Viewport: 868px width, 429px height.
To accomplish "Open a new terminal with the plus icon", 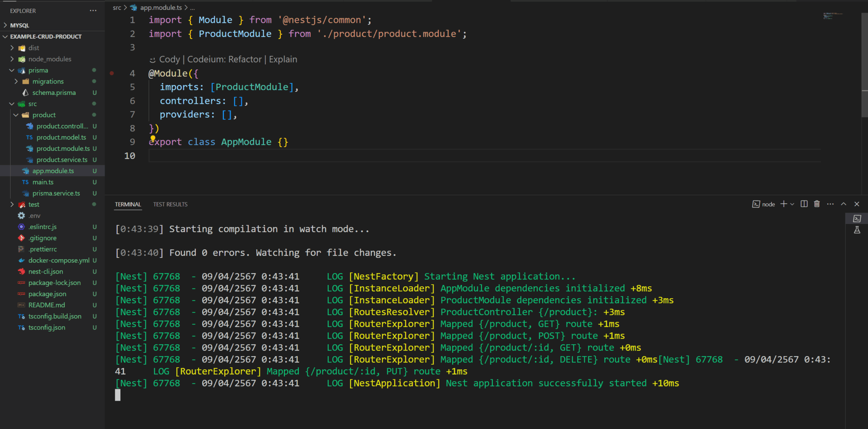I will [784, 204].
